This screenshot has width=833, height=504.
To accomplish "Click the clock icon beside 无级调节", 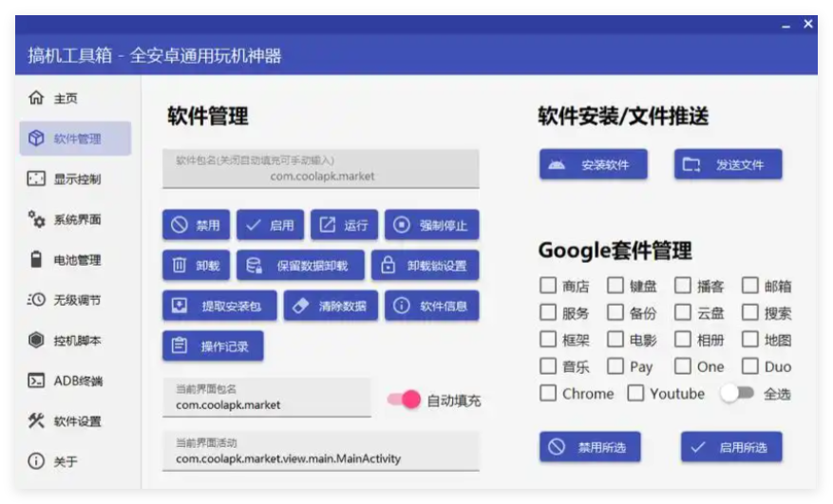I will 36,300.
